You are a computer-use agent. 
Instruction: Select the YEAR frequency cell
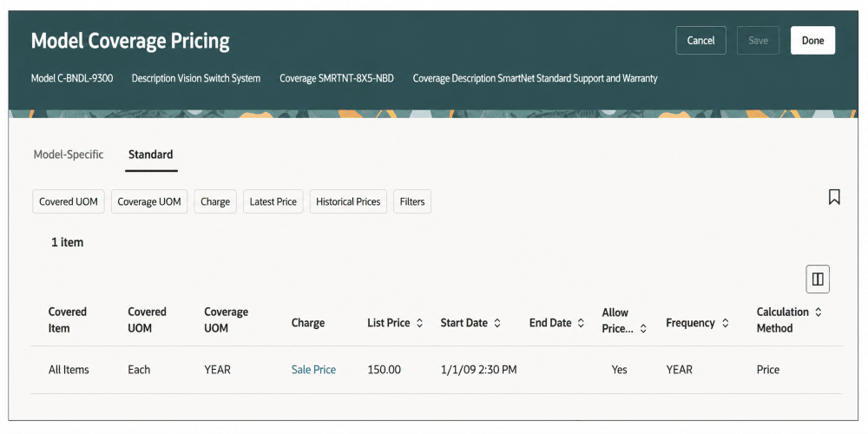coord(680,370)
